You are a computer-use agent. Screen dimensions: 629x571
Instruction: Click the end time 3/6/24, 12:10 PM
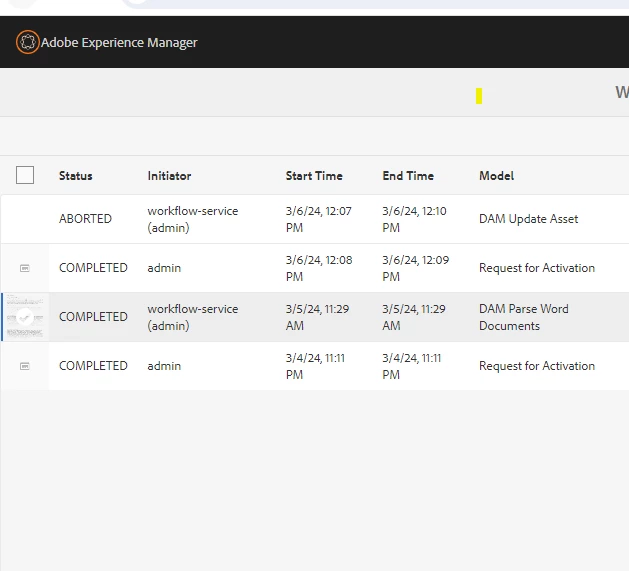414,219
